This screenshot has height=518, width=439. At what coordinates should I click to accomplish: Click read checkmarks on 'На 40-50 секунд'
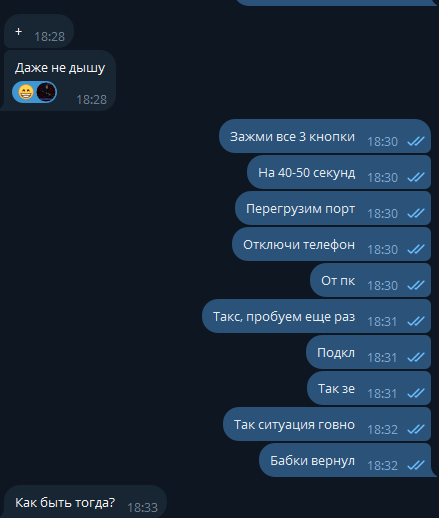tap(416, 177)
